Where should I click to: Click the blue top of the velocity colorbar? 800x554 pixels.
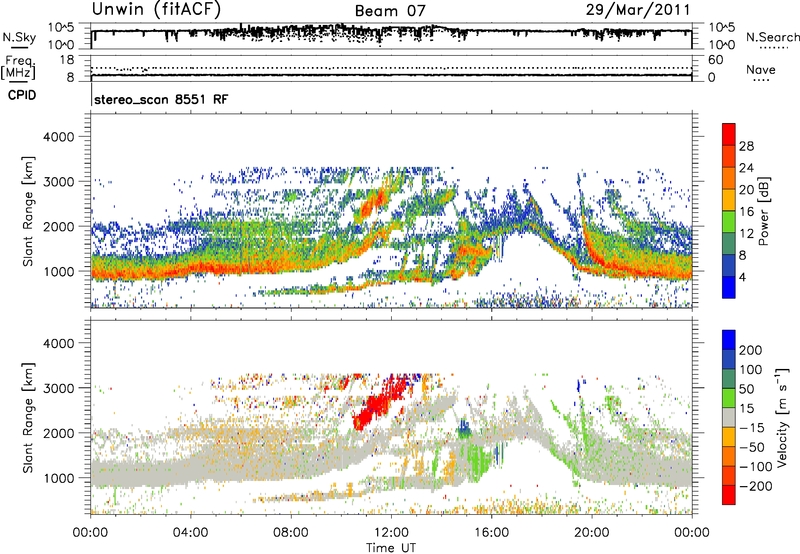729,340
